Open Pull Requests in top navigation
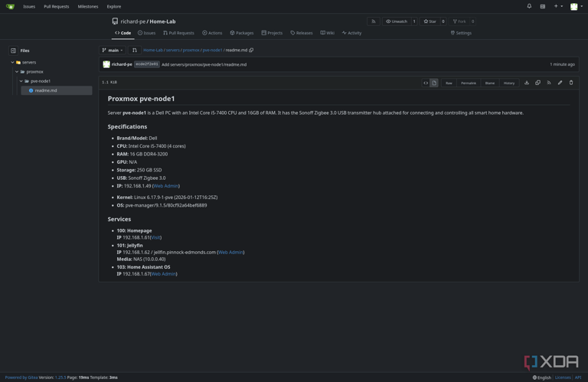Screen dimensions: 588x382 click(56, 6)
